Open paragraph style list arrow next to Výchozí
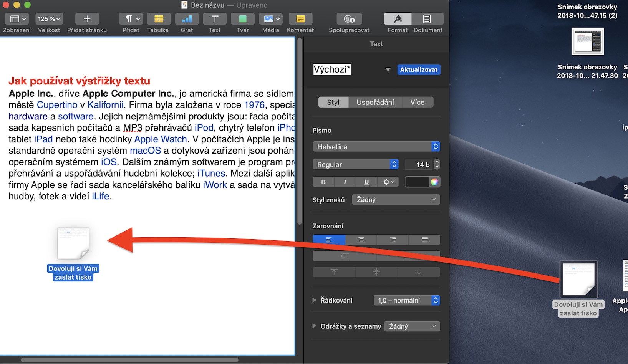Viewport: 628px width, 364px height. coord(388,69)
